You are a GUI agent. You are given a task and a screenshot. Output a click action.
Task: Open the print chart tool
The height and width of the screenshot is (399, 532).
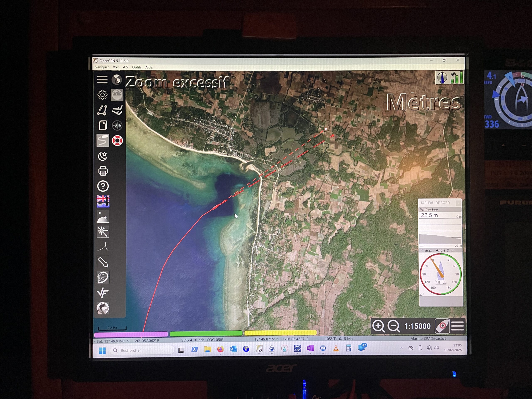(103, 171)
